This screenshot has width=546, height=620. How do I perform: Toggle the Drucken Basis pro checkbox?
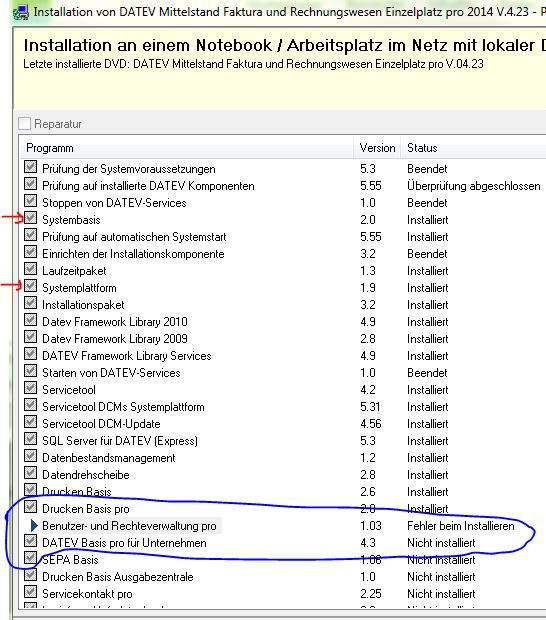pyautogui.click(x=30, y=507)
